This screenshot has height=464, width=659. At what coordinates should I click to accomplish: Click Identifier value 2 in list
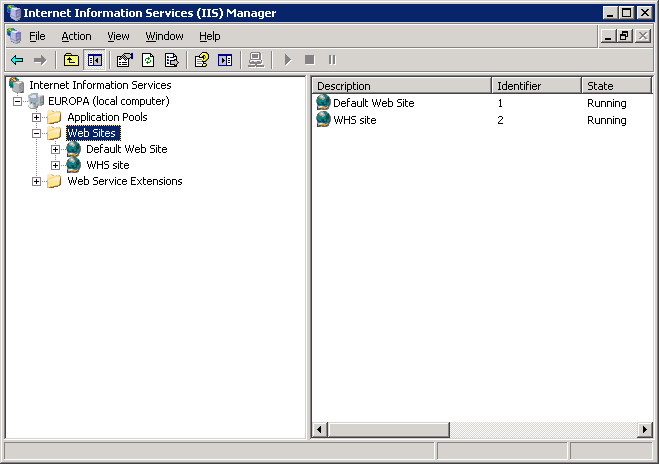[x=500, y=120]
